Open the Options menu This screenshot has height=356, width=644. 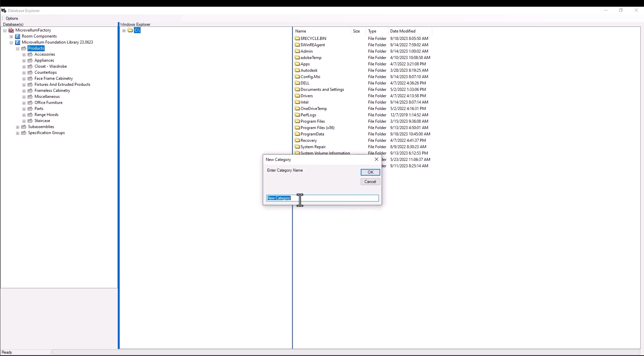(11, 18)
